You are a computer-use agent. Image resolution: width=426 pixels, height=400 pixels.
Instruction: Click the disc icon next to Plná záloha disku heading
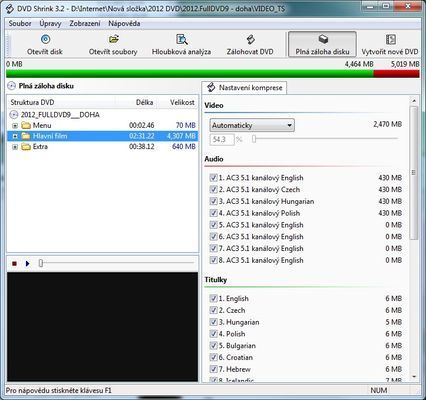point(11,86)
